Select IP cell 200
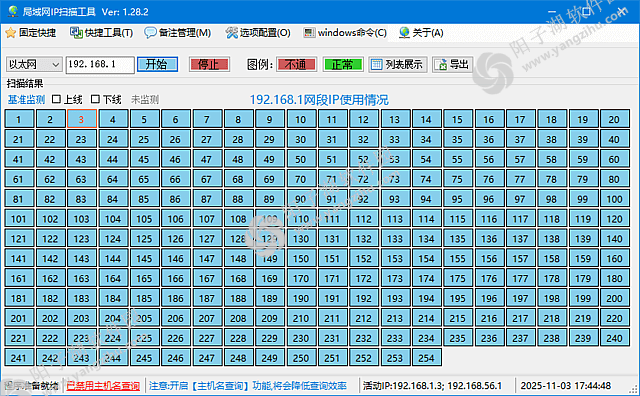This screenshot has width=640, height=396. pyautogui.click(x=614, y=299)
